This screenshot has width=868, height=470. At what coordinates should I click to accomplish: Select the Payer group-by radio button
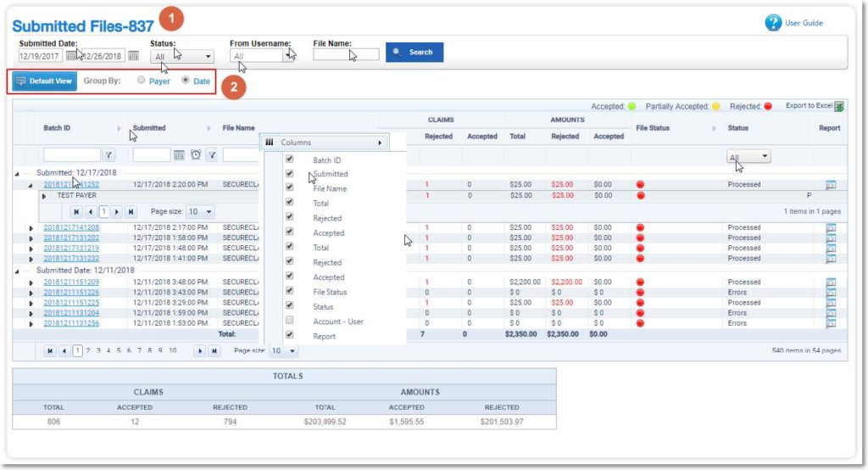[x=141, y=81]
